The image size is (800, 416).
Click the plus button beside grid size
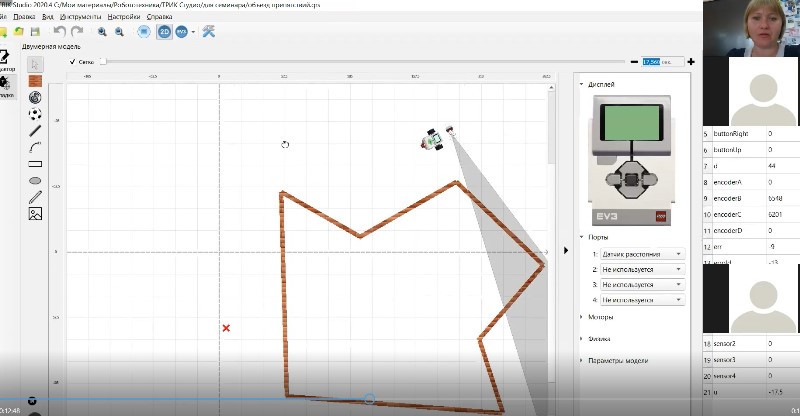pyautogui.click(x=691, y=61)
